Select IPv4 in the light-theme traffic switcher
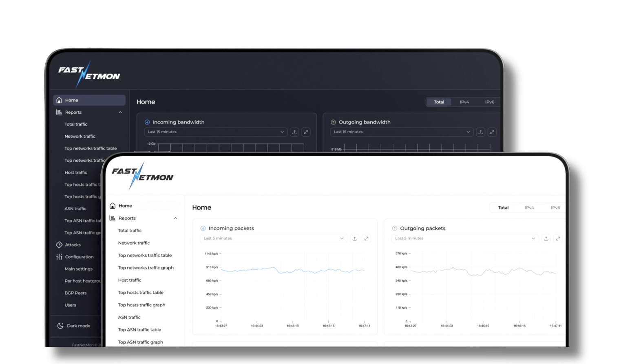Screen dimensions: 621x364 click(529, 208)
